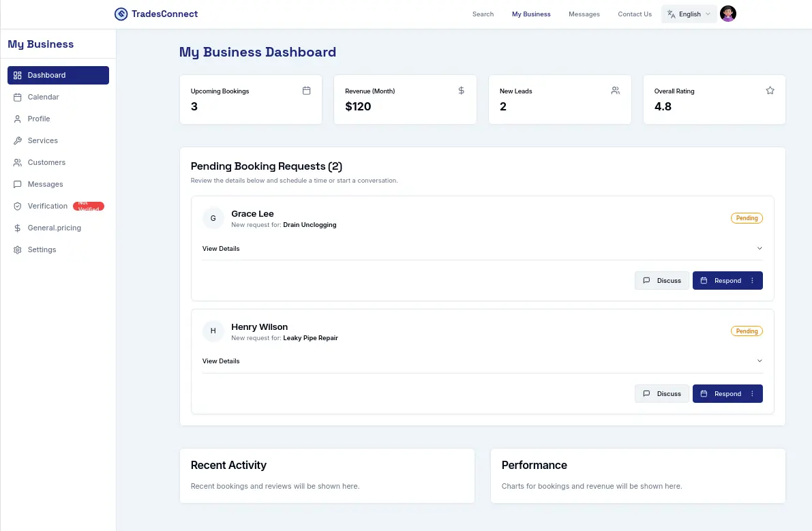Image resolution: width=812 pixels, height=531 pixels.
Task: Click people icon on New Leads card
Action: (616, 91)
